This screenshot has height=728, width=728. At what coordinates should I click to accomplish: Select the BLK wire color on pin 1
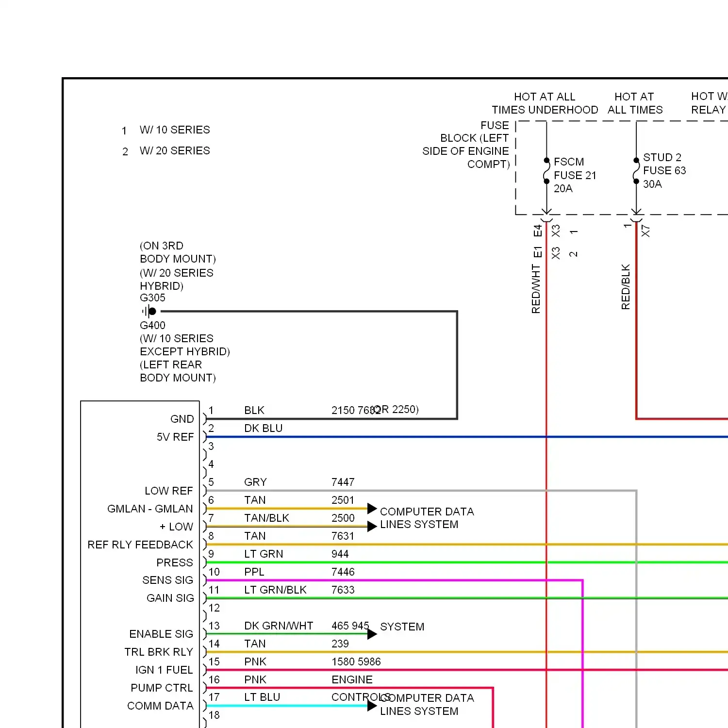tap(254, 410)
